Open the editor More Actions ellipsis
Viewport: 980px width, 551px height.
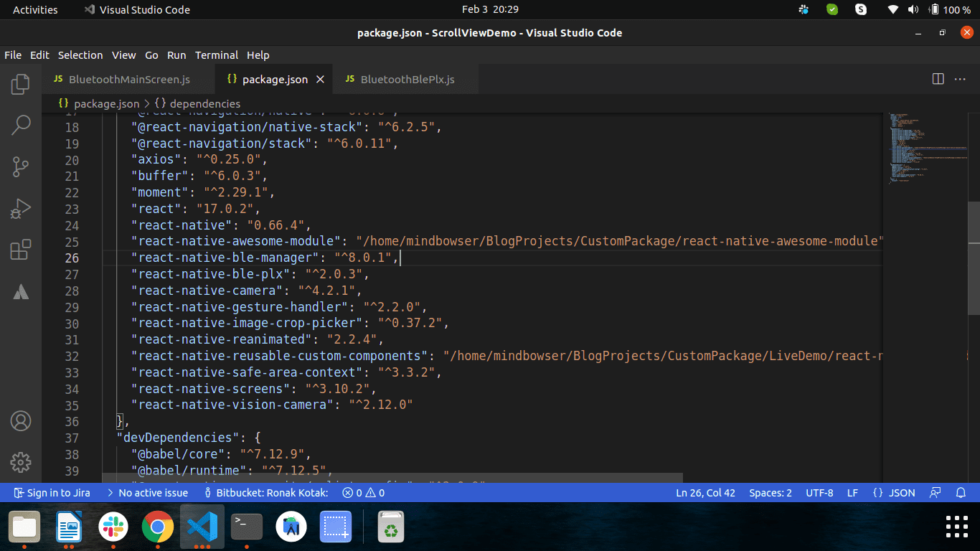(x=960, y=79)
